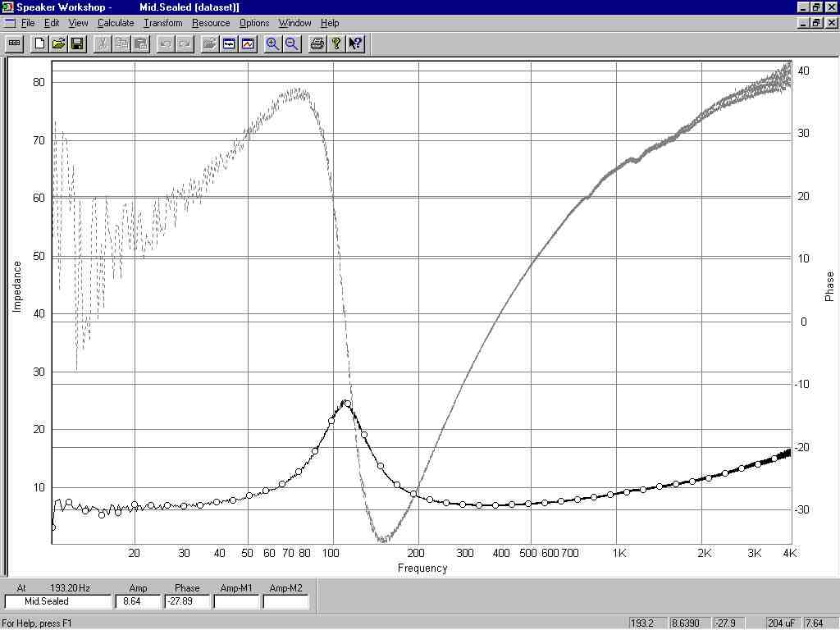
Task: Activate the context help pointer icon
Action: click(355, 43)
